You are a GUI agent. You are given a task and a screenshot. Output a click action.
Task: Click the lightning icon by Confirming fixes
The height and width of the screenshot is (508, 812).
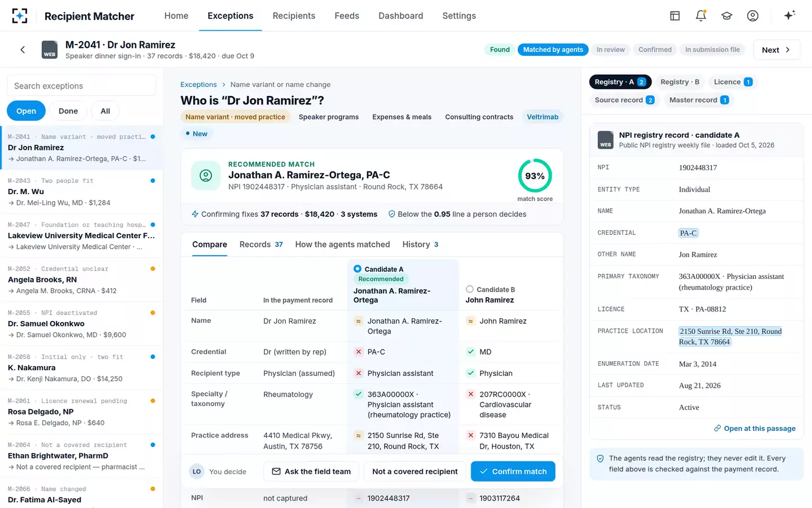[x=195, y=214]
